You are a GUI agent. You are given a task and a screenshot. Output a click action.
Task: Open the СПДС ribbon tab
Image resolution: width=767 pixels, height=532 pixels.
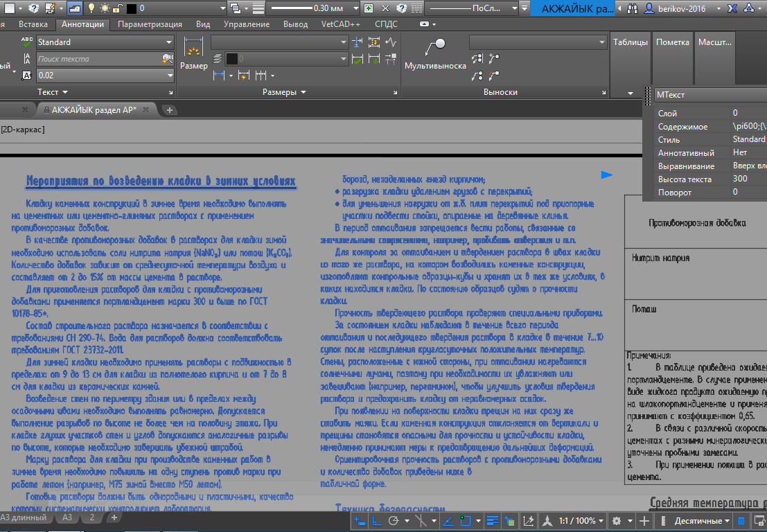click(387, 24)
